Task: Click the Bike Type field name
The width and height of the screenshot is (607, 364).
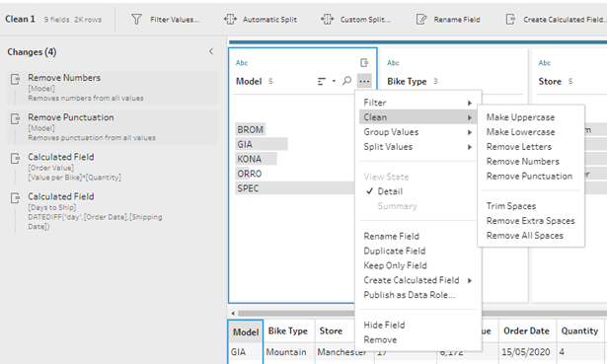Action: 407,81
